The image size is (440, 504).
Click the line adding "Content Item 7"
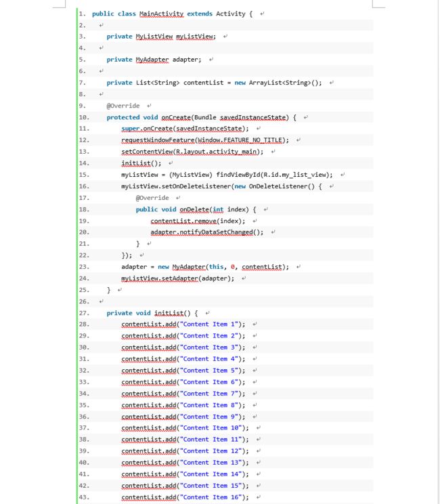[183, 394]
